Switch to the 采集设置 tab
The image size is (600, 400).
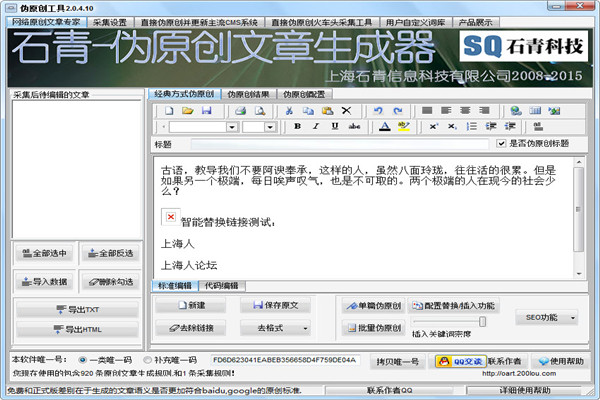coord(110,21)
